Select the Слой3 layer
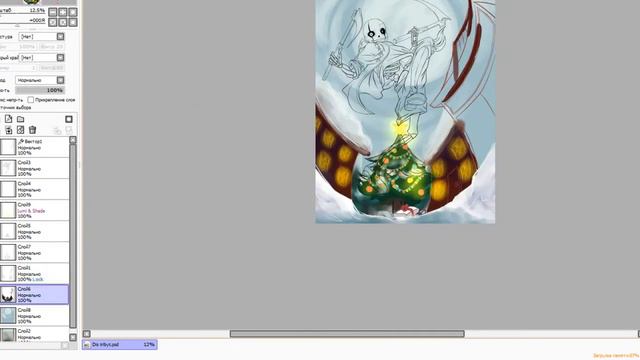Screen dimensions: 640x360 click(34, 168)
